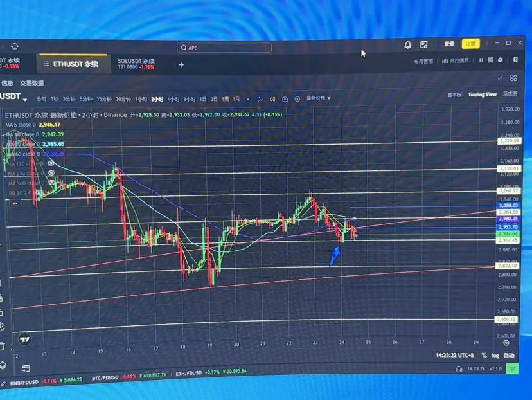Click the 2,932.62 green current price label
The image size is (532, 400).
[508, 233]
